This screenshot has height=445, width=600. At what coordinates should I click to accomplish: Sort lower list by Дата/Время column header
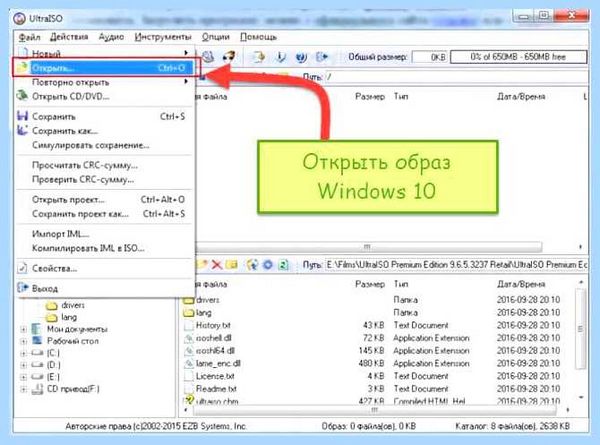coord(521,284)
